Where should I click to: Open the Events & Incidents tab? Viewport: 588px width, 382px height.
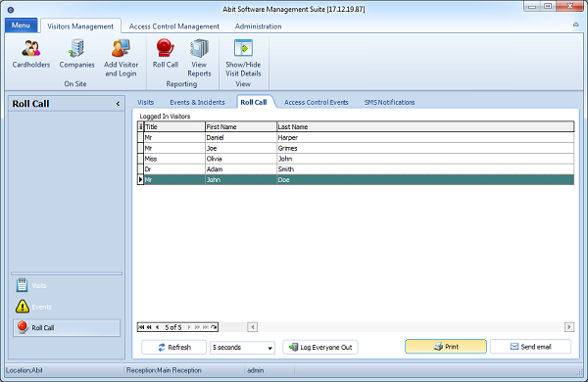pos(197,102)
